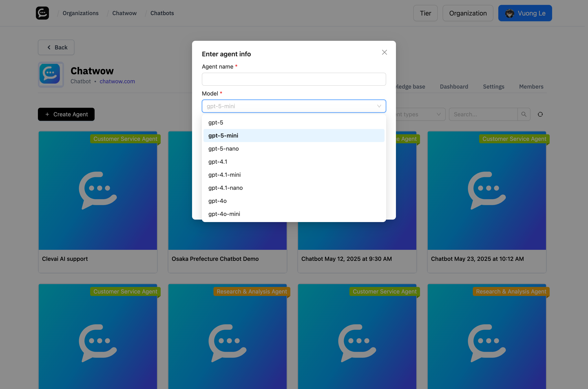Click the plus icon on the Create Agent button
This screenshot has width=588, height=389.
(47, 114)
